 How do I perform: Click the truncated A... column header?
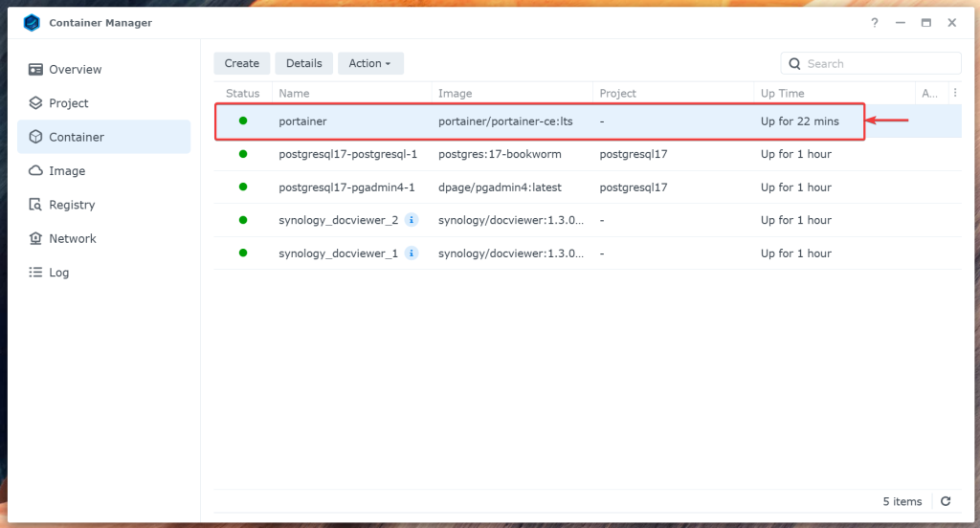click(929, 93)
